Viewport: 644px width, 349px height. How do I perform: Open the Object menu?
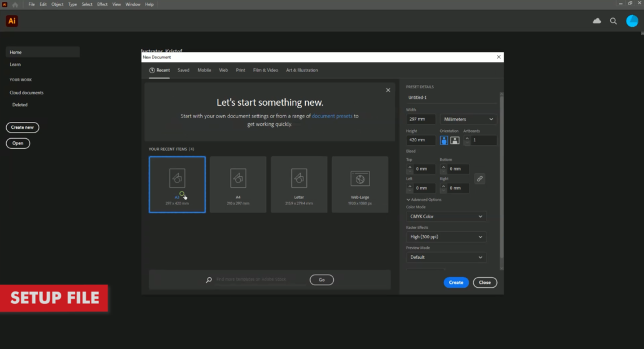coord(57,4)
